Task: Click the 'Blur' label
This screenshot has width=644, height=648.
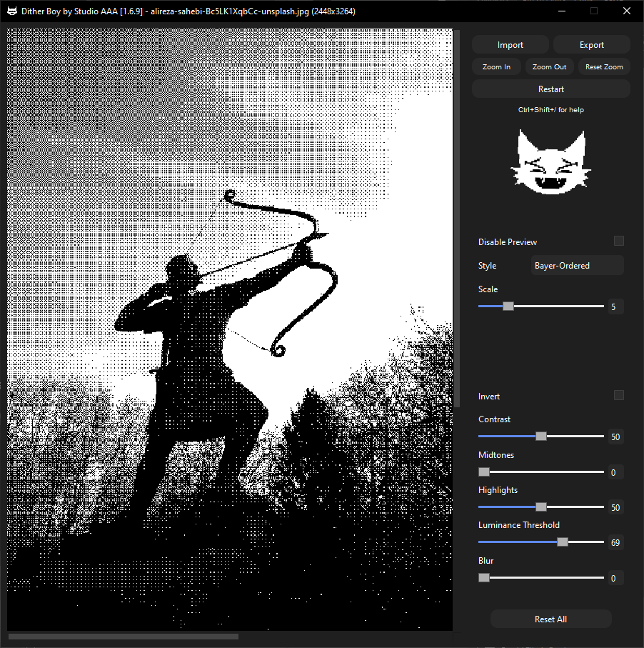Action: [485, 560]
